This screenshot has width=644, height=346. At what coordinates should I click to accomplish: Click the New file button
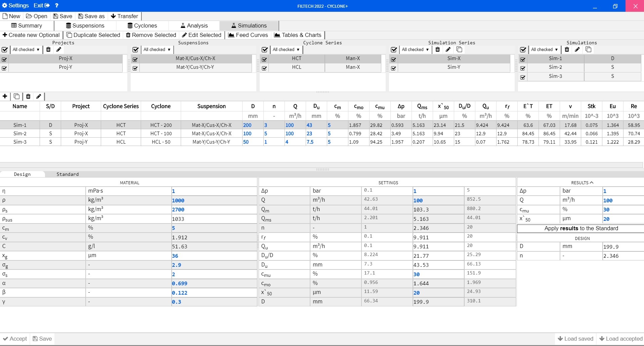[x=11, y=16]
